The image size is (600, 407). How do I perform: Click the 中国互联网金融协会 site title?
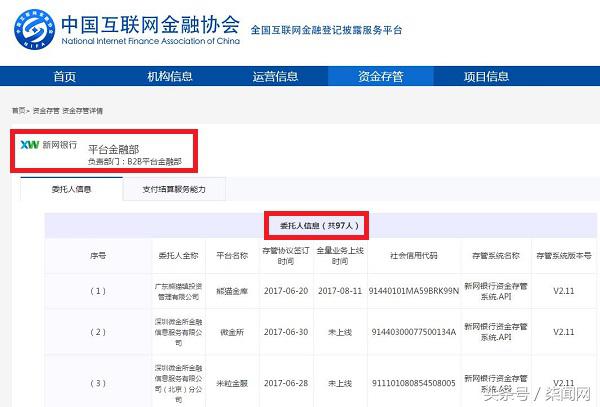pos(150,24)
